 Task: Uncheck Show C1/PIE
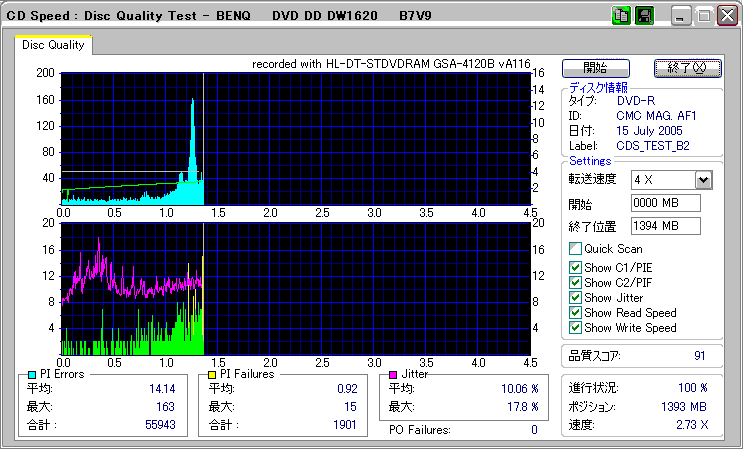[575, 268]
